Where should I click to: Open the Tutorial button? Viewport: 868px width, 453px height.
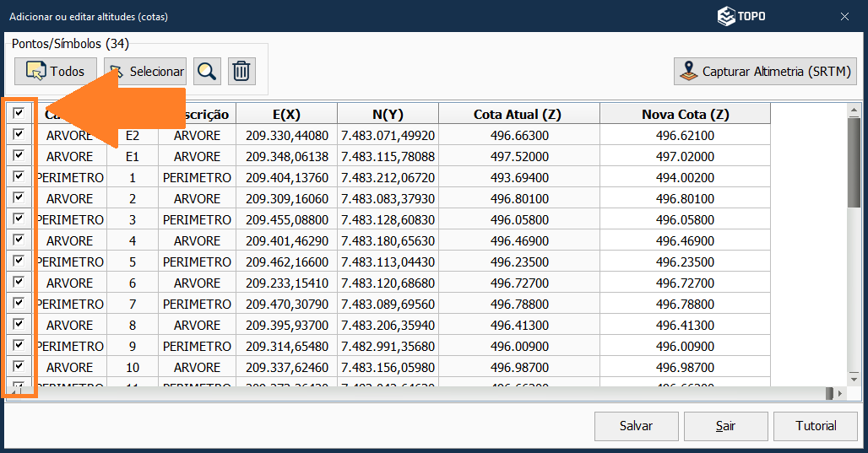815,426
